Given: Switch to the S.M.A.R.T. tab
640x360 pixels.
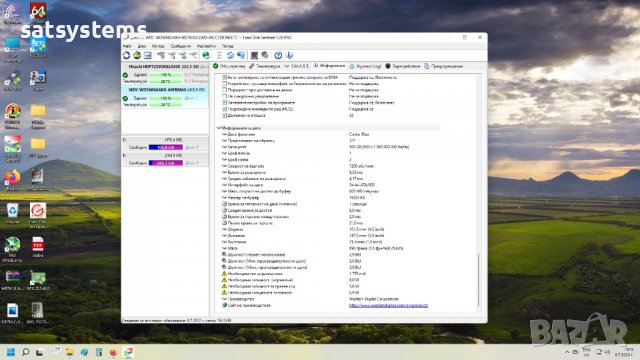Looking at the screenshot, I should [x=297, y=66].
